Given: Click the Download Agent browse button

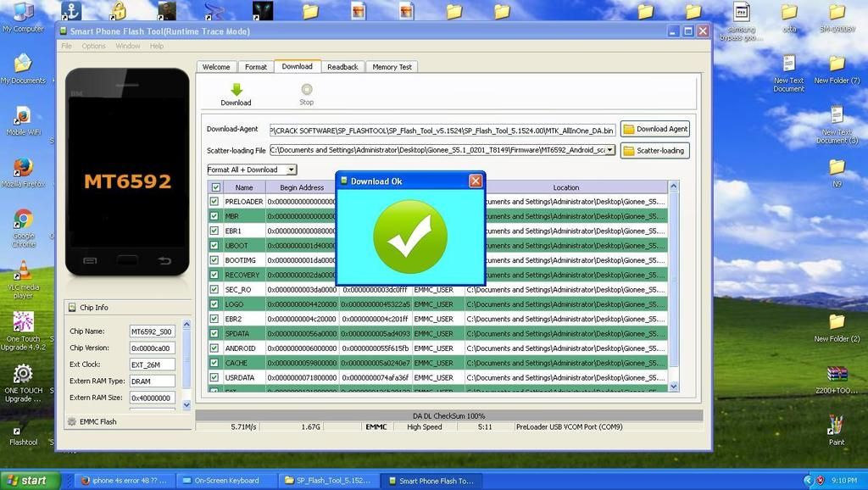Looking at the screenshot, I should coord(655,129).
